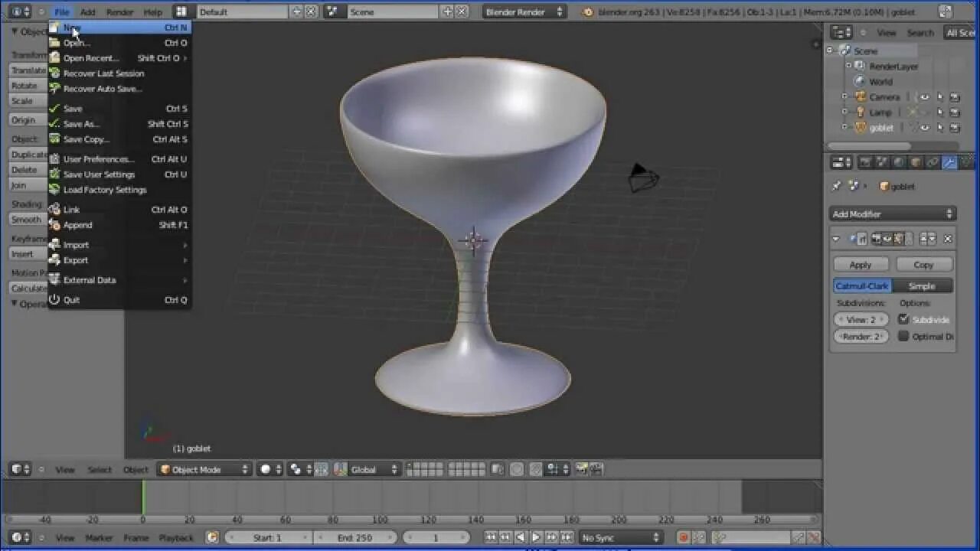Click the Timeline editor type icon
The width and height of the screenshot is (980, 551).
(x=21, y=538)
